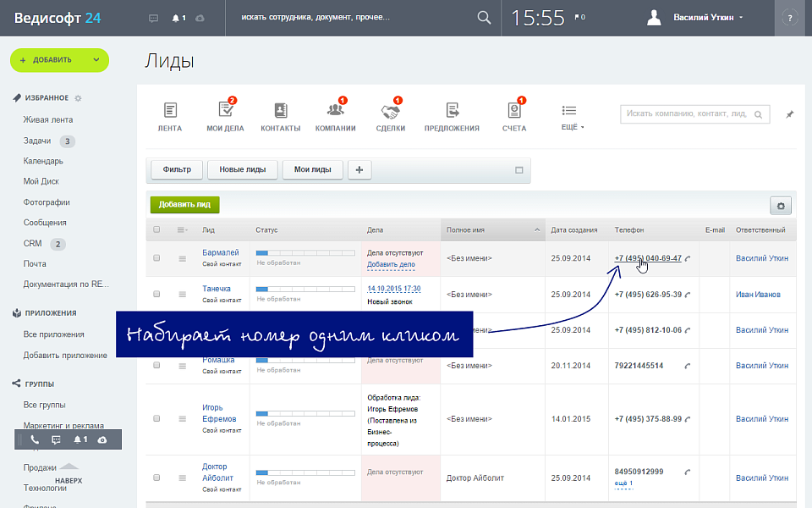Tick the checkbox for the Бармалей lead
The image size is (812, 508).
click(156, 258)
